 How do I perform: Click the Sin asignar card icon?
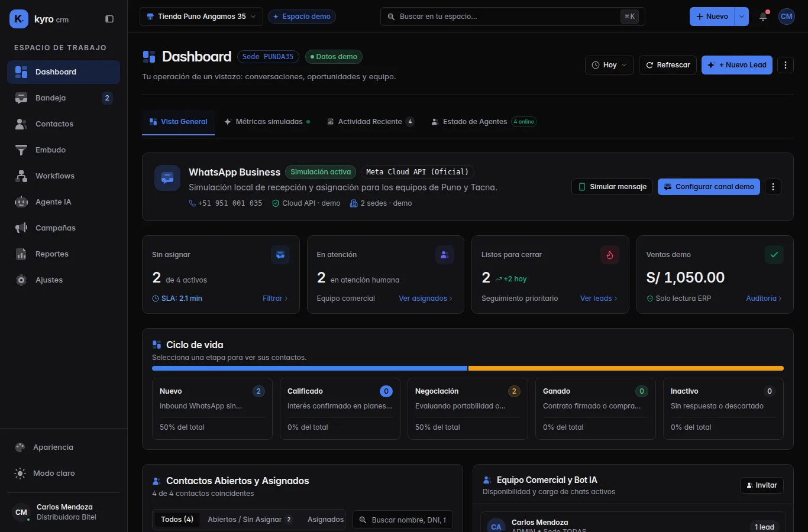pyautogui.click(x=280, y=255)
